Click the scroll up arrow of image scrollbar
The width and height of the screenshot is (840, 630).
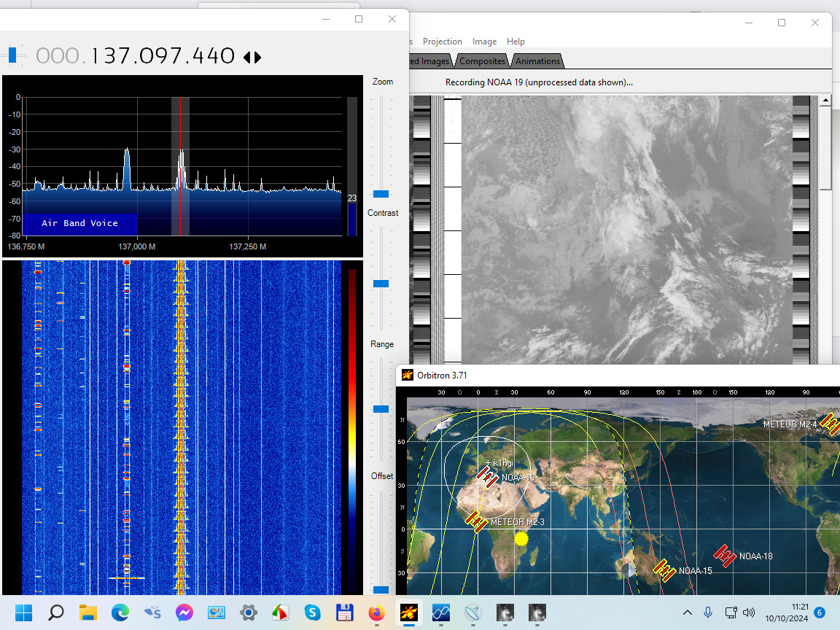pos(825,100)
